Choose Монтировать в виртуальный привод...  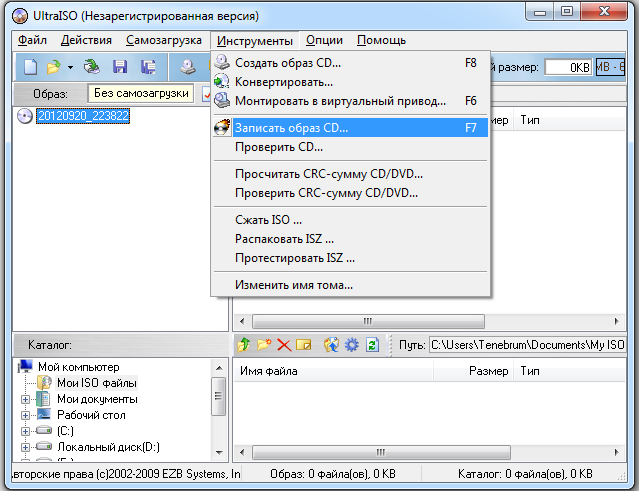pos(350,101)
